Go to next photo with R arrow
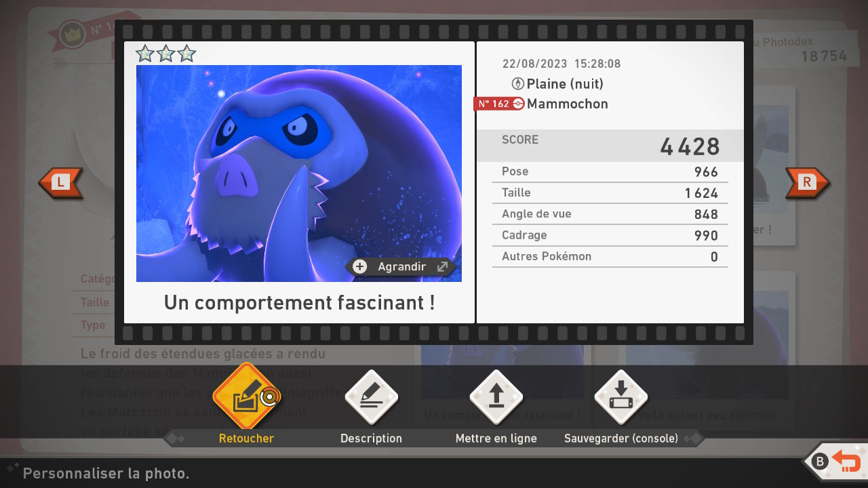This screenshot has height=488, width=868. click(807, 182)
